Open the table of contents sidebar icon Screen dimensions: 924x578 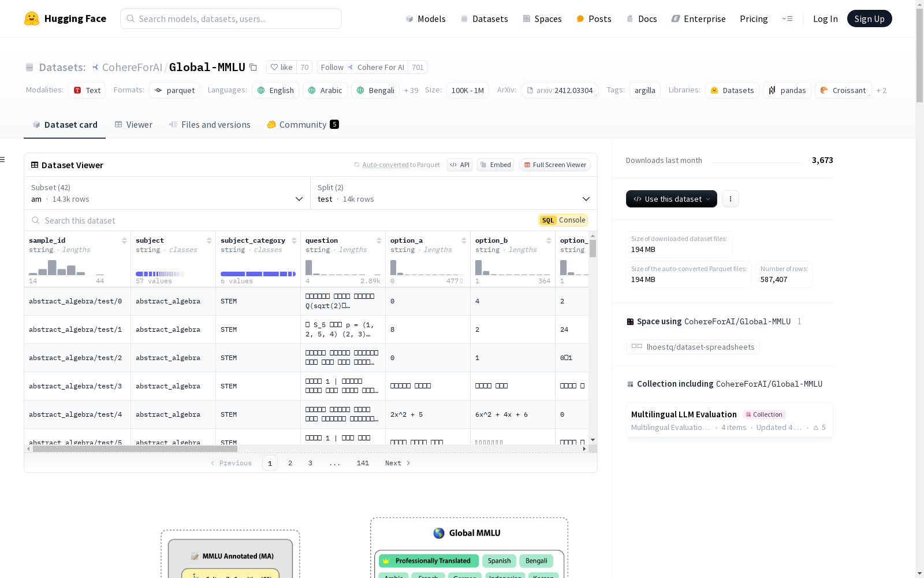3,160
